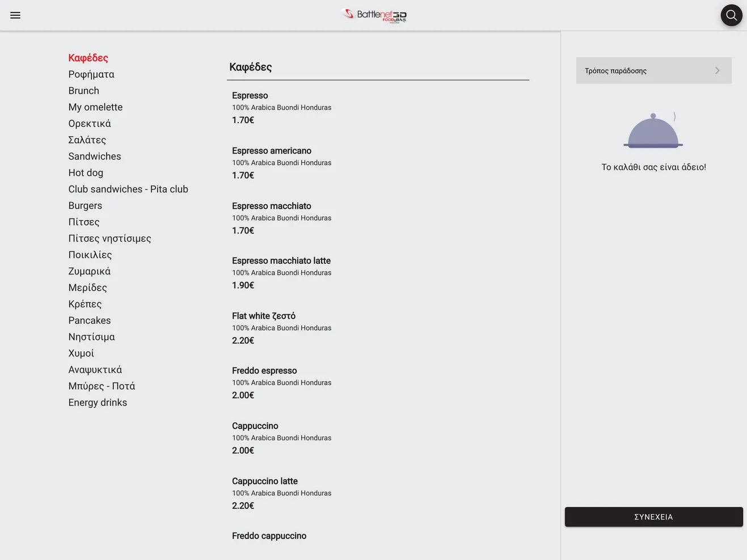The width and height of the screenshot is (747, 560).
Task: Go to the Χυμοί category
Action: coord(81,354)
